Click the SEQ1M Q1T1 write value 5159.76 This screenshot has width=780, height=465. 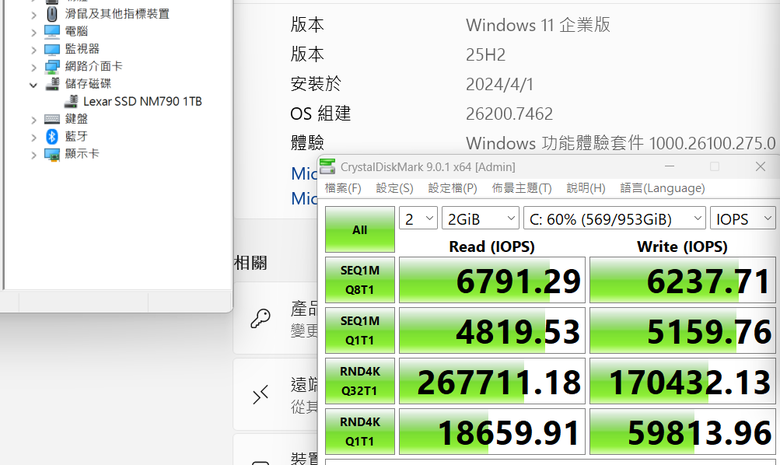(682, 331)
